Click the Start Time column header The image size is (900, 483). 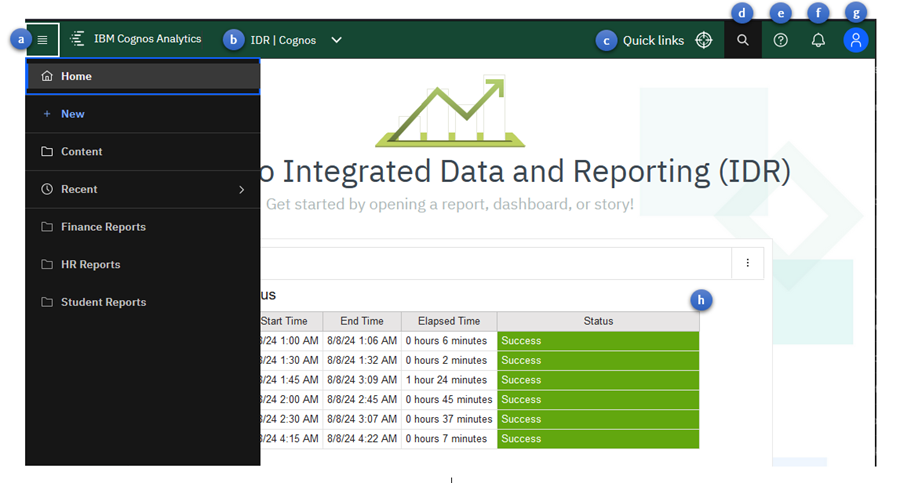(291, 321)
